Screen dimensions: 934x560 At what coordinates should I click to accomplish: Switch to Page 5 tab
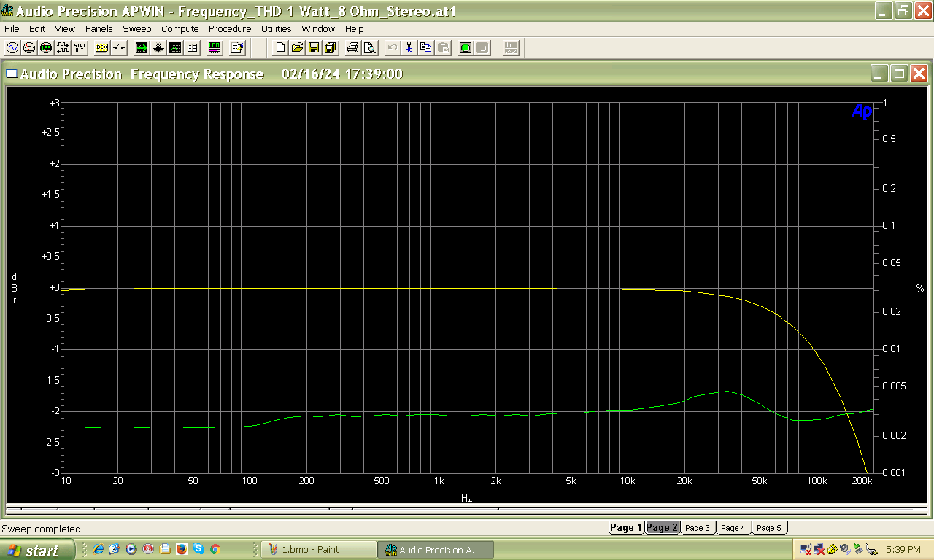[x=768, y=528]
